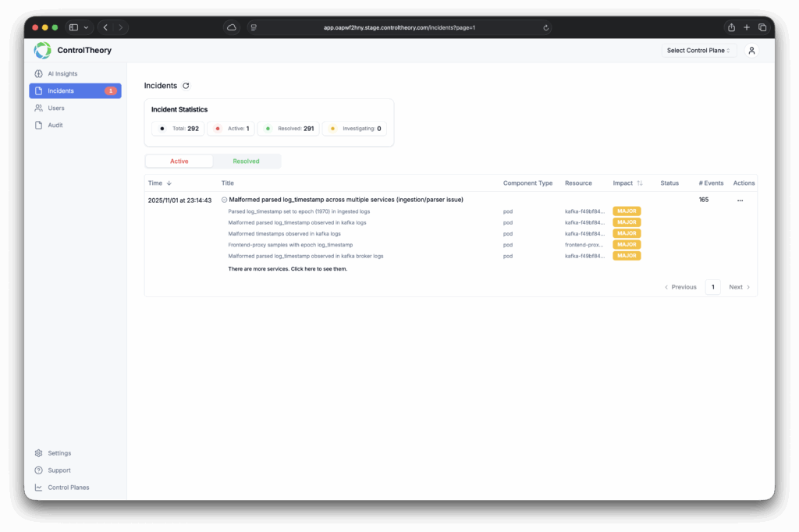Sort incidents by Time column

(169, 183)
